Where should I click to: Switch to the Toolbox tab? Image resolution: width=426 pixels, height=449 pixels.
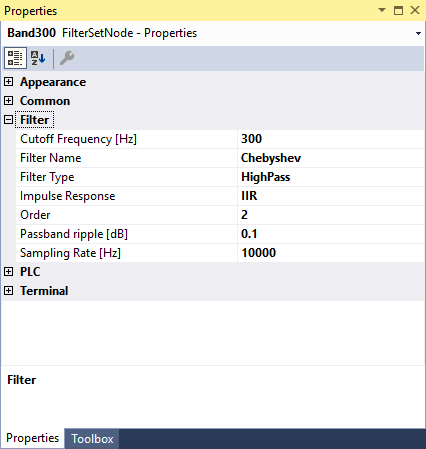click(x=92, y=439)
